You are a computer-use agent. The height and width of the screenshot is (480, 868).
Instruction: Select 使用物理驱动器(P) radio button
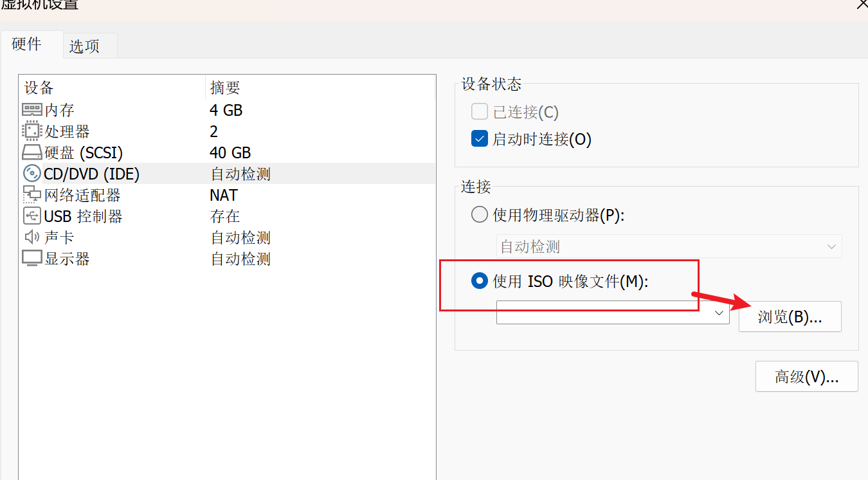pyautogui.click(x=480, y=214)
